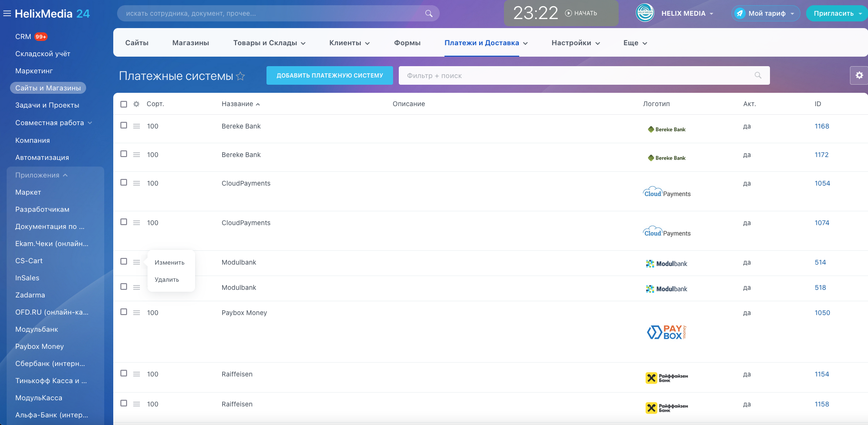Open payment system ID 1168 link

tap(822, 126)
